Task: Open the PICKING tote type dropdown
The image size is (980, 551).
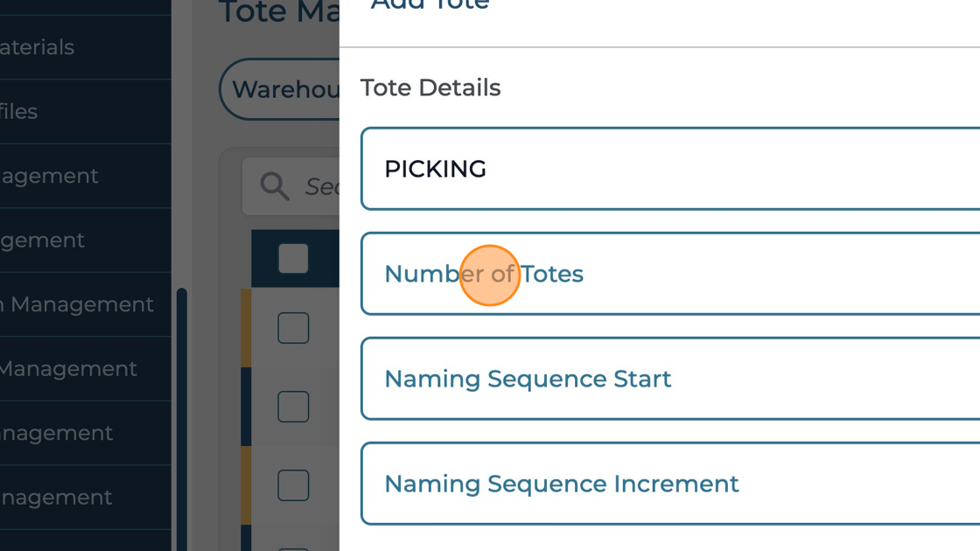Action: (x=670, y=169)
